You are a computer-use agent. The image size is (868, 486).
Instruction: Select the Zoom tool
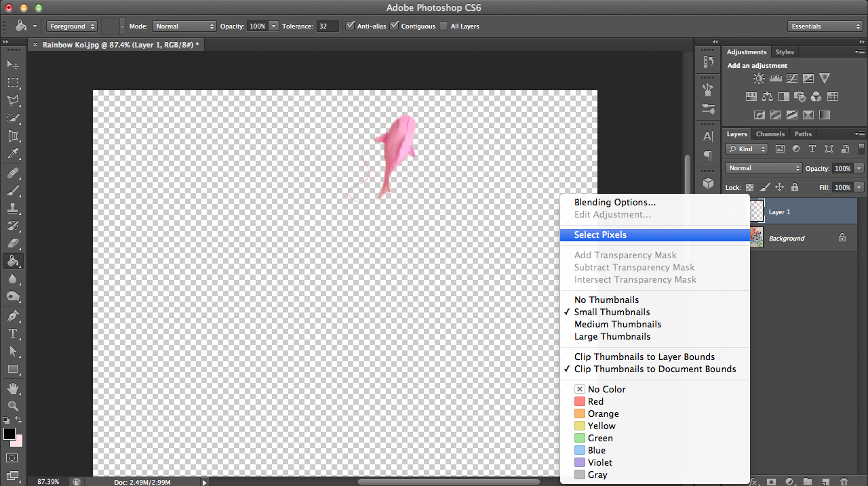(12, 405)
